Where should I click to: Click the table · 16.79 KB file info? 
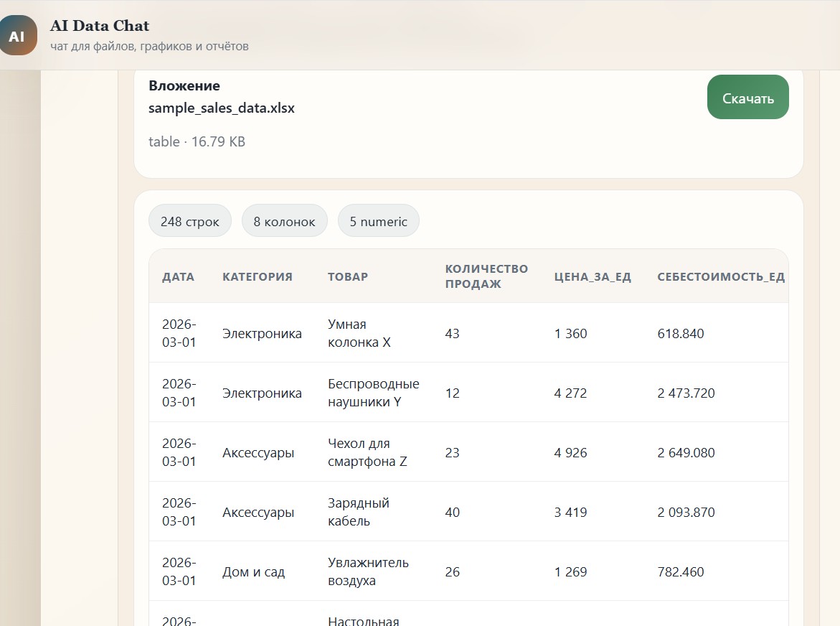197,141
